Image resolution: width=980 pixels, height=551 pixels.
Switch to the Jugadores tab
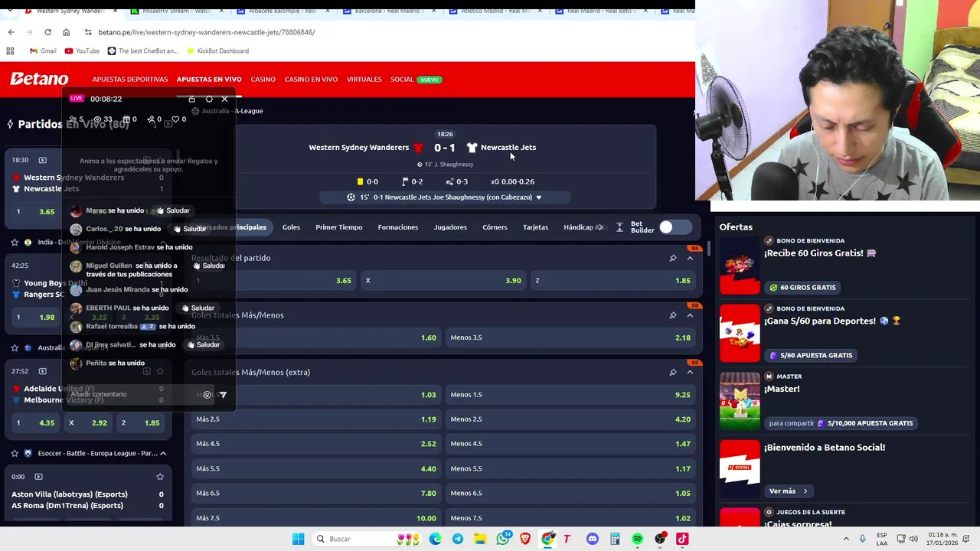click(450, 227)
